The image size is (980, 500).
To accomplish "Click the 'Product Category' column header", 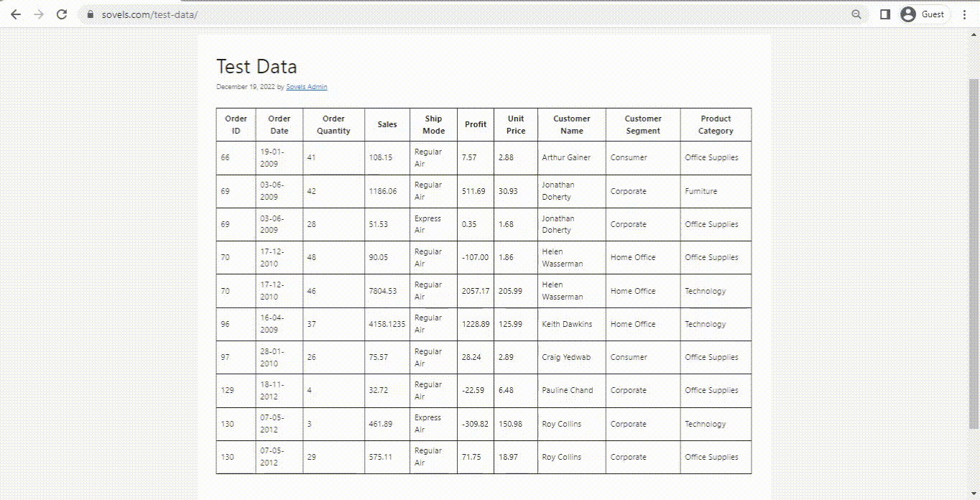I will [x=716, y=125].
